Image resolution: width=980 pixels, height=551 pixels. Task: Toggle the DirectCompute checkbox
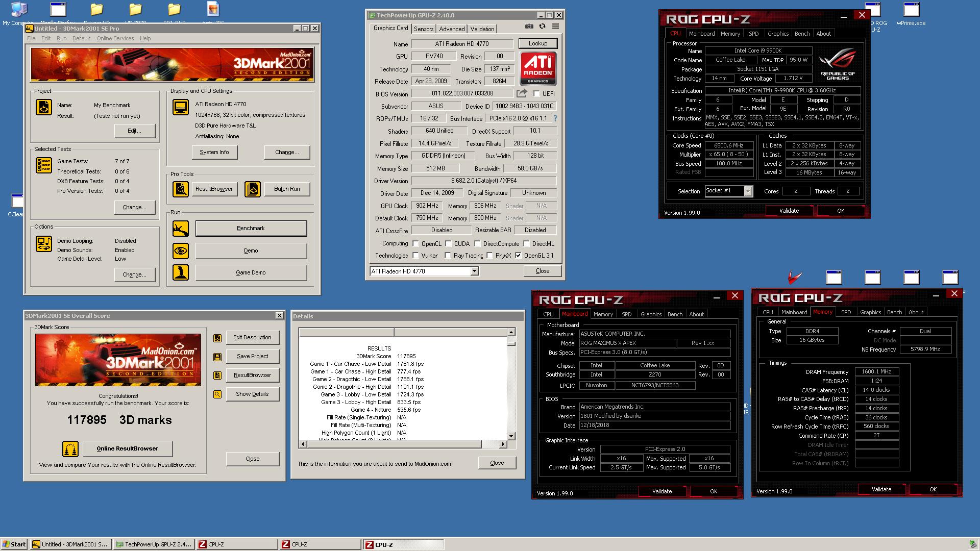[x=477, y=244]
